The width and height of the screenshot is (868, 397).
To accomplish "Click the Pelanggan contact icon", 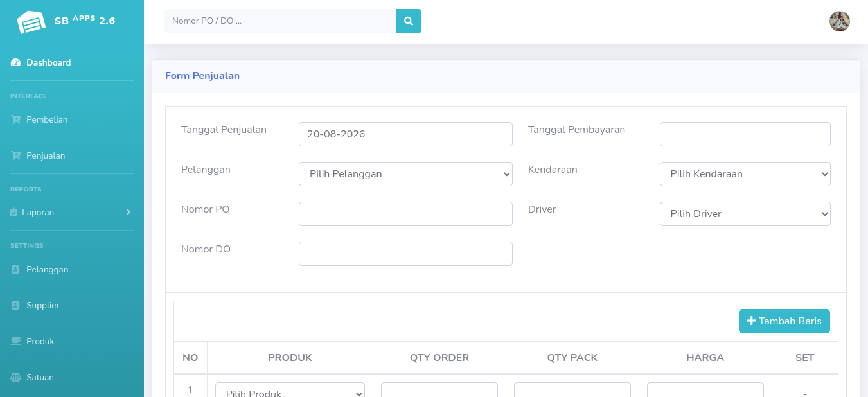I will pos(15,269).
